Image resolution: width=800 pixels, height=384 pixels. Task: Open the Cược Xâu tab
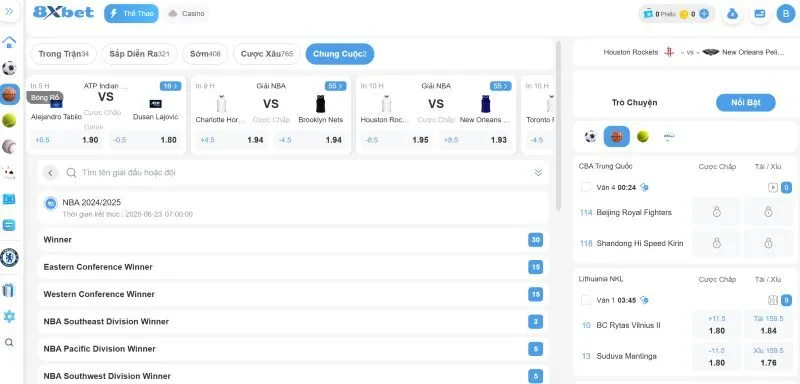click(267, 54)
